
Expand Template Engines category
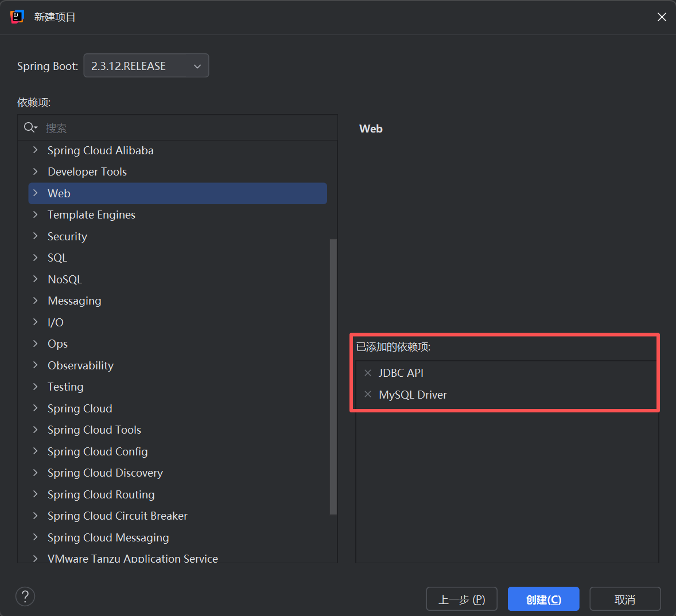click(36, 215)
